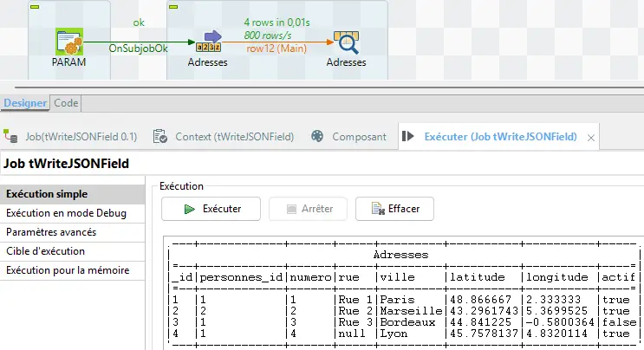Click the Composant tab palette icon
This screenshot has width=644, height=350.
pos(316,136)
